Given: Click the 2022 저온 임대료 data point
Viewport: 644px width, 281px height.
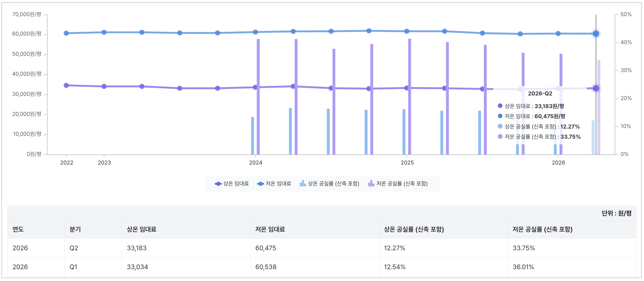Looking at the screenshot, I should (66, 33).
